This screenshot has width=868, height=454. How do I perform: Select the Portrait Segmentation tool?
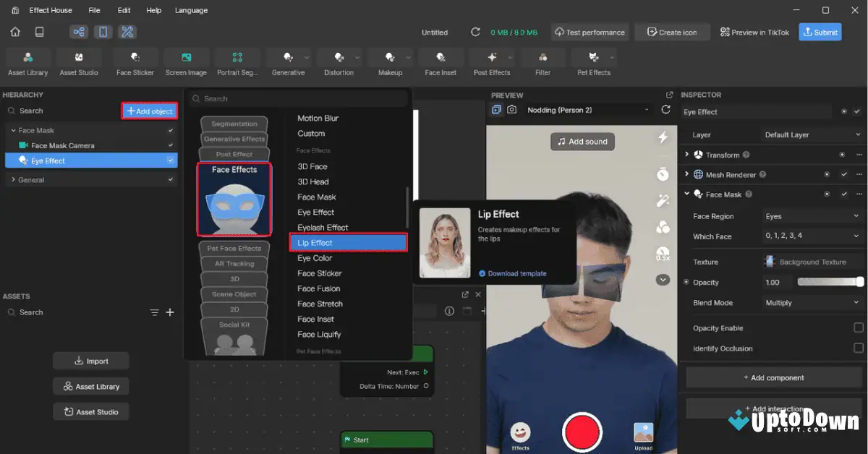(x=237, y=61)
